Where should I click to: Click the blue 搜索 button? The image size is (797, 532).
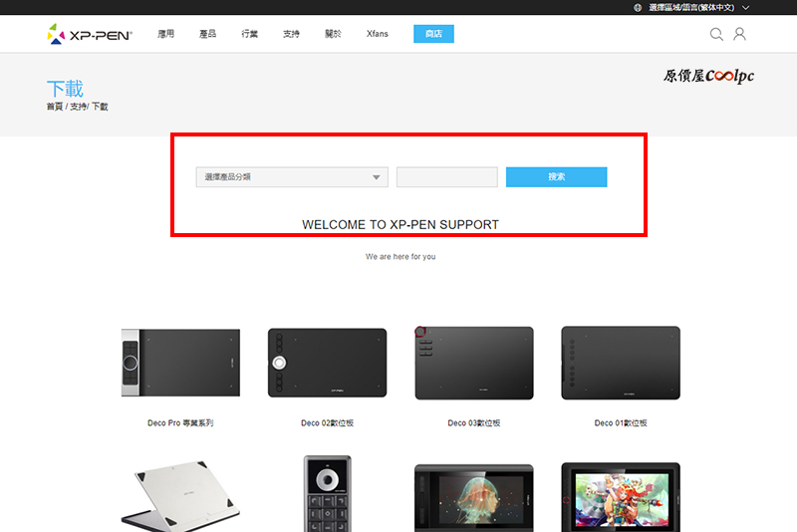pyautogui.click(x=557, y=176)
